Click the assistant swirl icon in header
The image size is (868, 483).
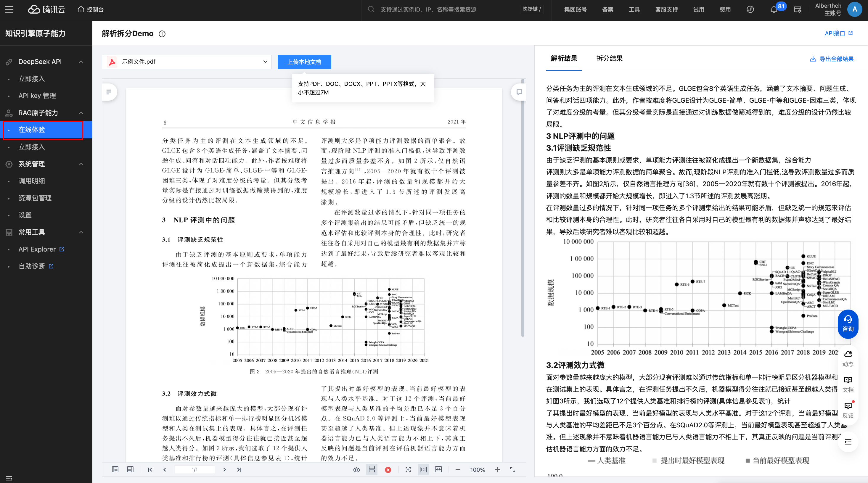pyautogui.click(x=750, y=9)
